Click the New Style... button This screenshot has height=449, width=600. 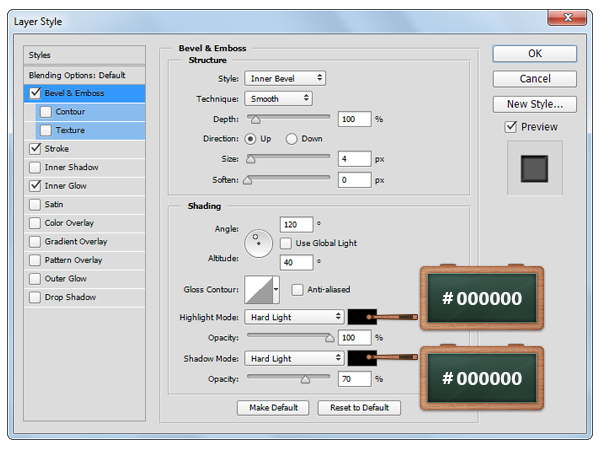click(534, 103)
